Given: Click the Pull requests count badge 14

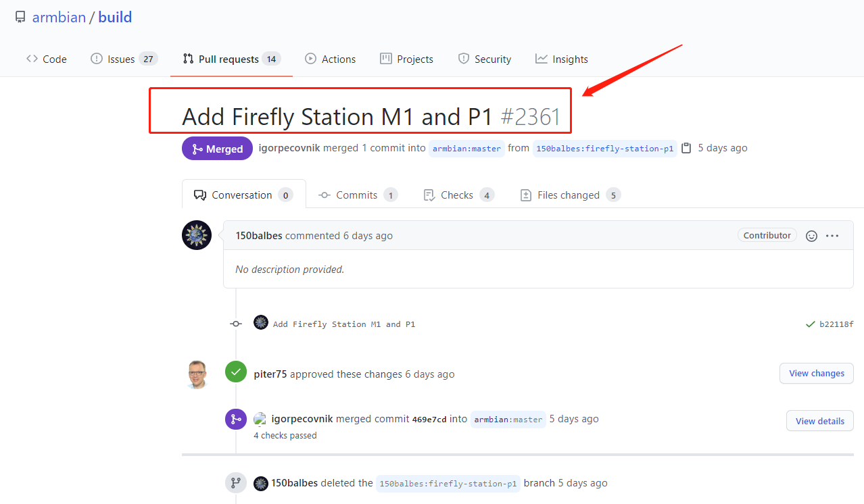Looking at the screenshot, I should 271,59.
